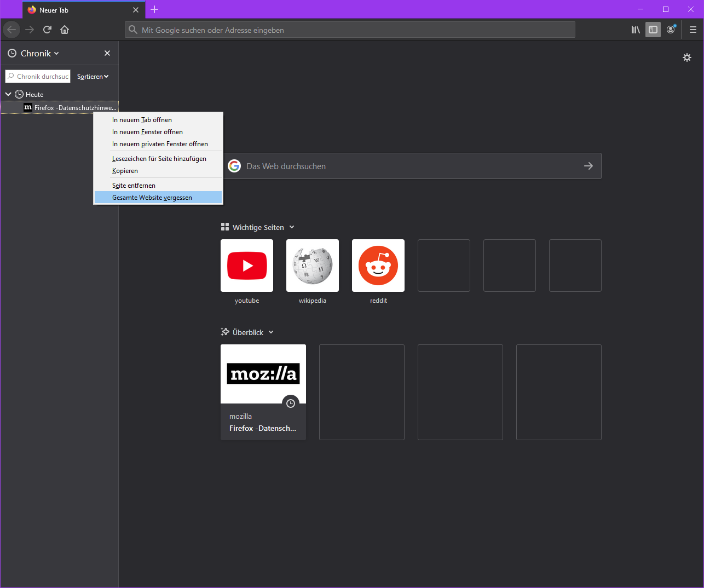Open the mozilla highlight card
Viewport: 704px width, 588px height.
[x=263, y=392]
